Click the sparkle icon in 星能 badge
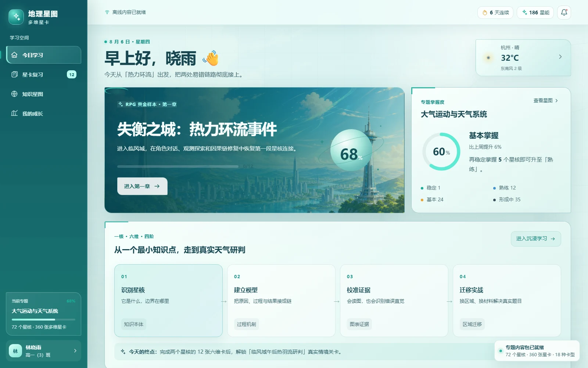 pos(524,13)
